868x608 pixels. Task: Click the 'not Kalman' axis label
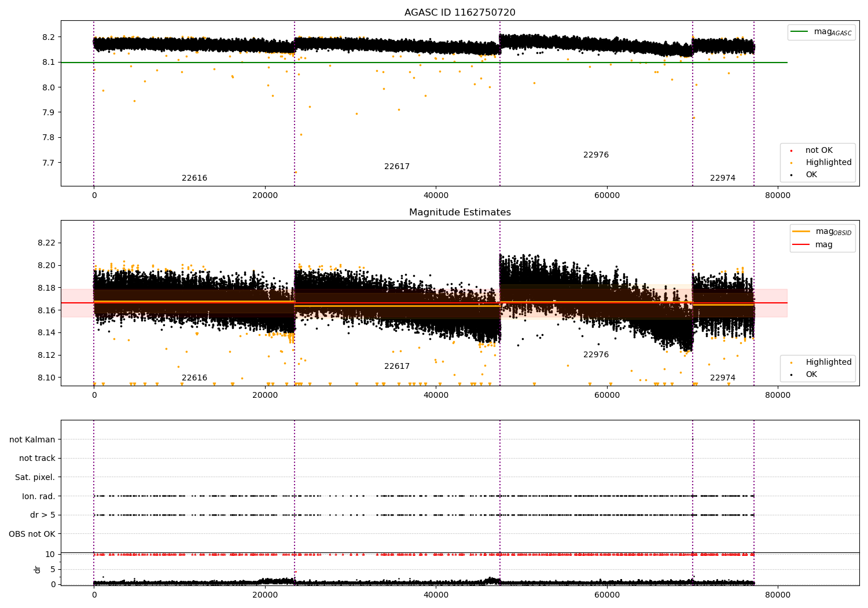[32, 440]
